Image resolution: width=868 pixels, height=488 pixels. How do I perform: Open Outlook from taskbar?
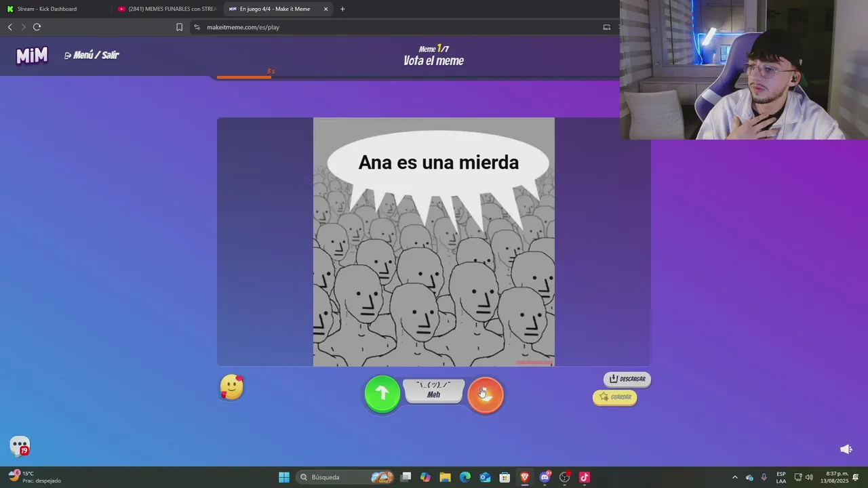485,477
